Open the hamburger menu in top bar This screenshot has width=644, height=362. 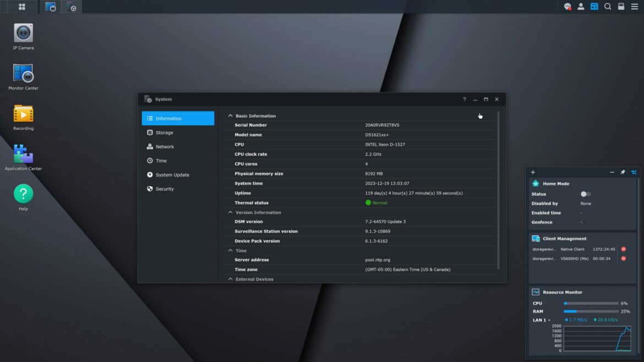click(x=635, y=7)
